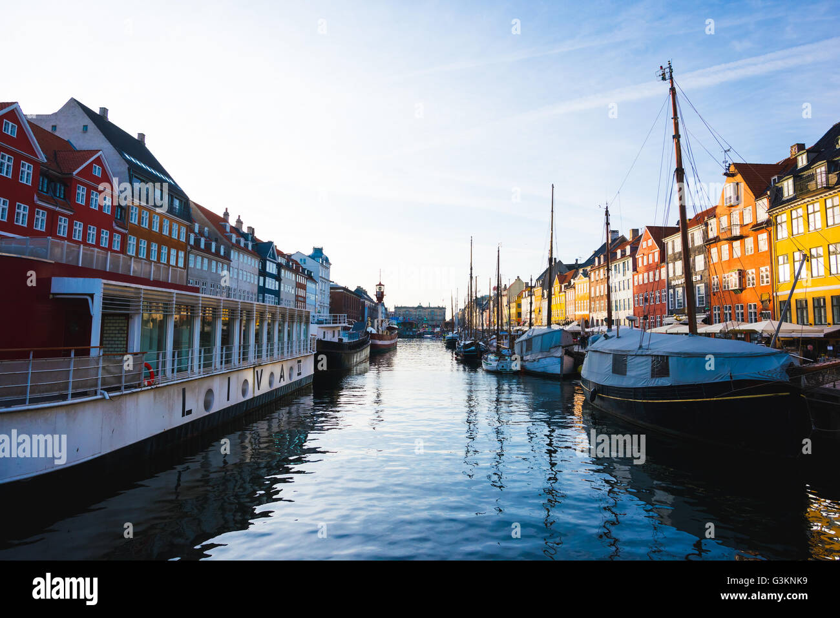840x618 pixels.
Task: Click the white cafe umbrellas along the quay
Action: click(x=743, y=328)
